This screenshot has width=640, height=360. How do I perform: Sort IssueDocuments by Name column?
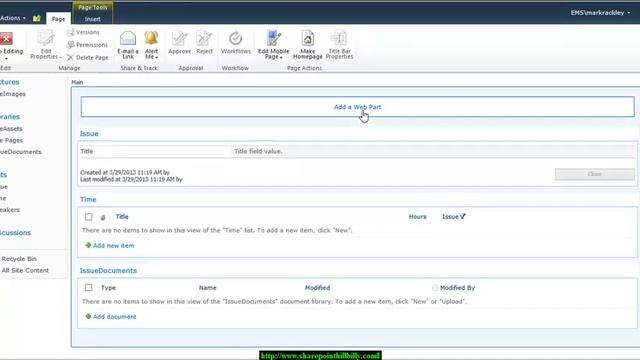tap(207, 287)
